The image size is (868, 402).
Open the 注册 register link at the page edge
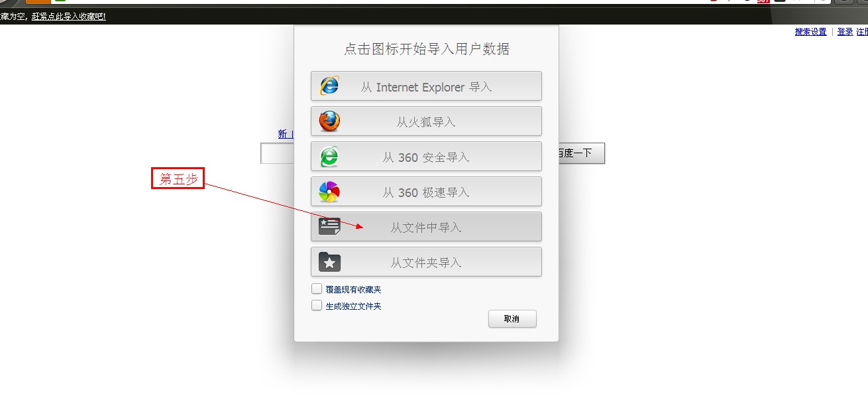[x=862, y=32]
